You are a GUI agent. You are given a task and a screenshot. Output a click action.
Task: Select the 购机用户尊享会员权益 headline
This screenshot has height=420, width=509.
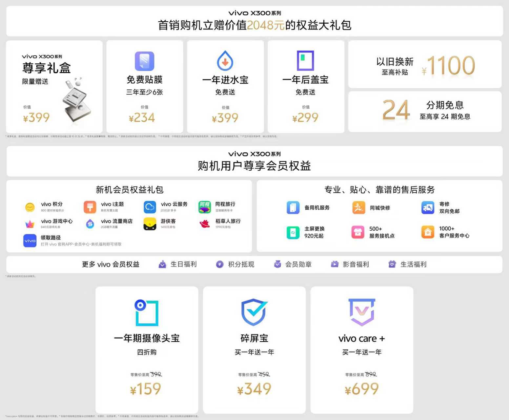click(254, 166)
